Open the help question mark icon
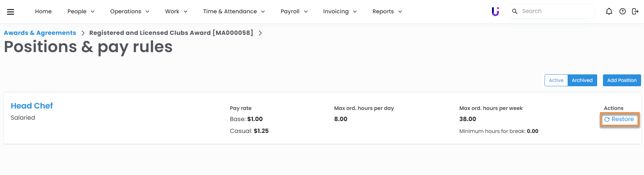The height and width of the screenshot is (175, 644). point(622,11)
